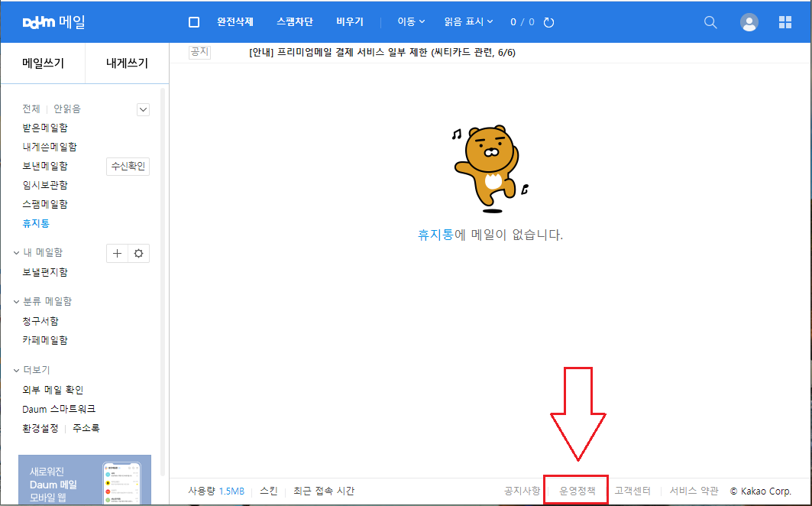Open 외부 메일 확인
Screen dimensions: 812x506
pos(53,390)
